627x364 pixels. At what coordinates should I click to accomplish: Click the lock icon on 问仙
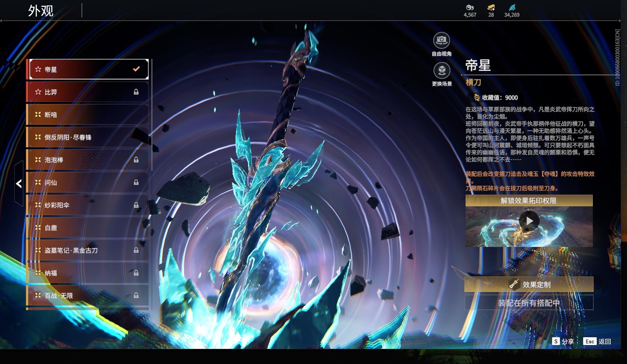(136, 182)
